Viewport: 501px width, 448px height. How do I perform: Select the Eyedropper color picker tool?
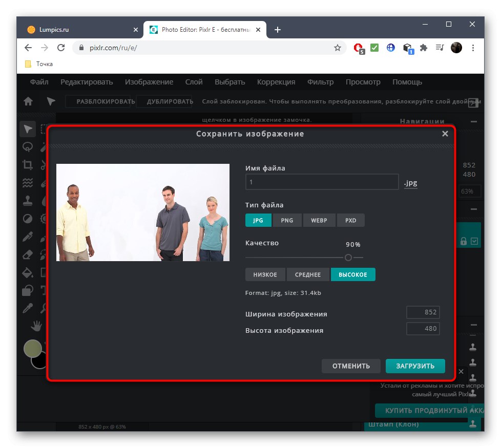(28, 308)
